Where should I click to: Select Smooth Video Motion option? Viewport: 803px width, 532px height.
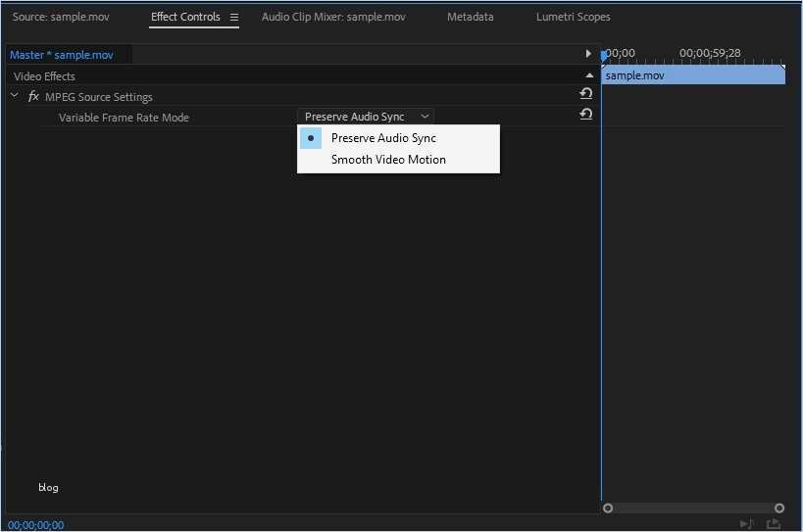398,160
